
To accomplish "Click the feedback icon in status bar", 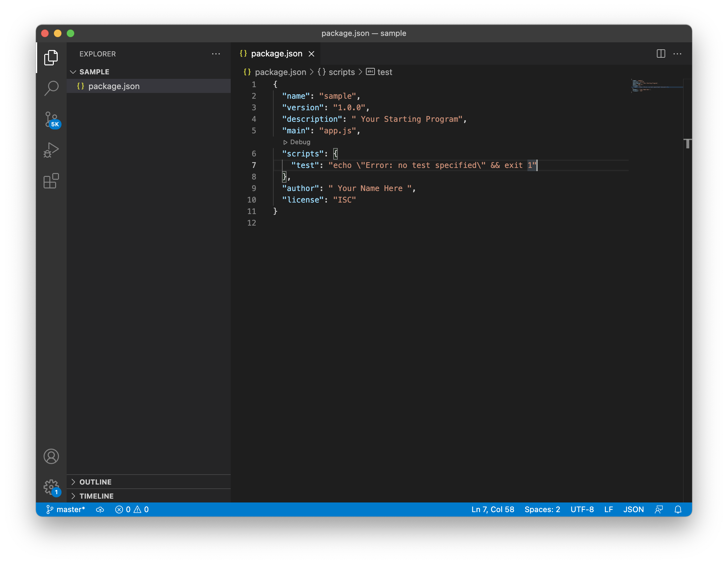I will 659,509.
